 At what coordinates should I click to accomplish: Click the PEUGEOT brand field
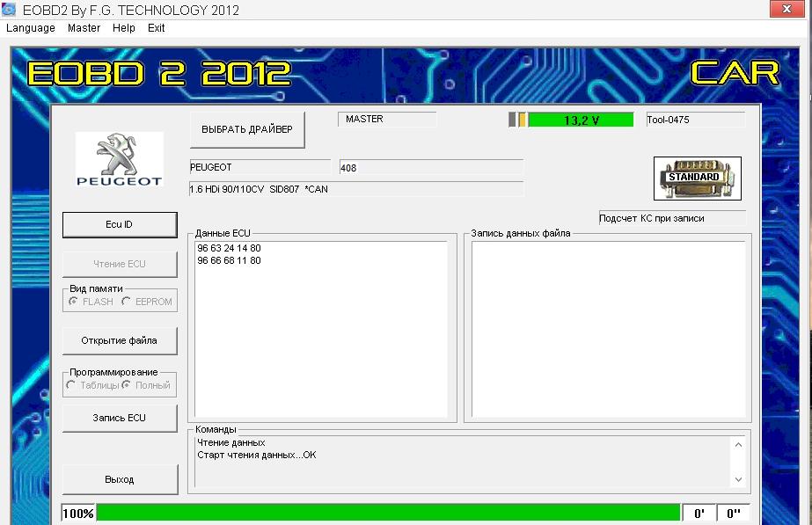pyautogui.click(x=260, y=167)
